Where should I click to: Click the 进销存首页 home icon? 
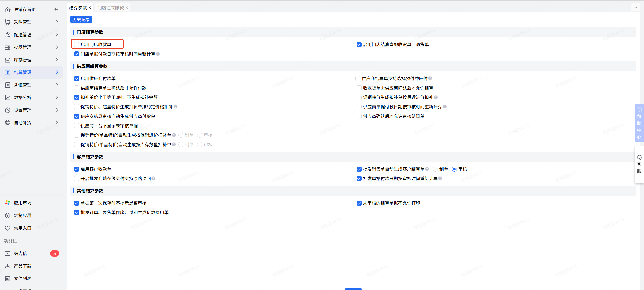tap(8, 10)
